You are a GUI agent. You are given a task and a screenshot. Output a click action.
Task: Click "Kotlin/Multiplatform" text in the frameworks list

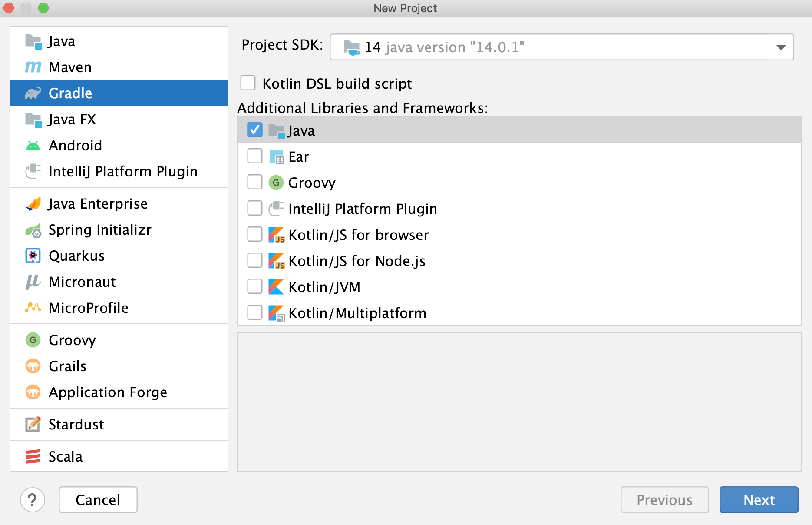(x=357, y=313)
